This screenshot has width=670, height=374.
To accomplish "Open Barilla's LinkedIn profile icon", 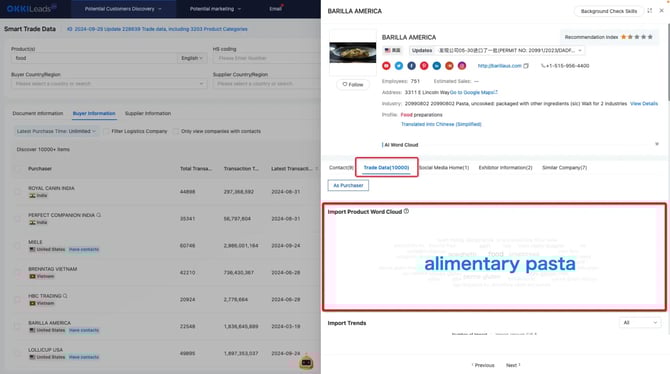I will pyautogui.click(x=437, y=66).
